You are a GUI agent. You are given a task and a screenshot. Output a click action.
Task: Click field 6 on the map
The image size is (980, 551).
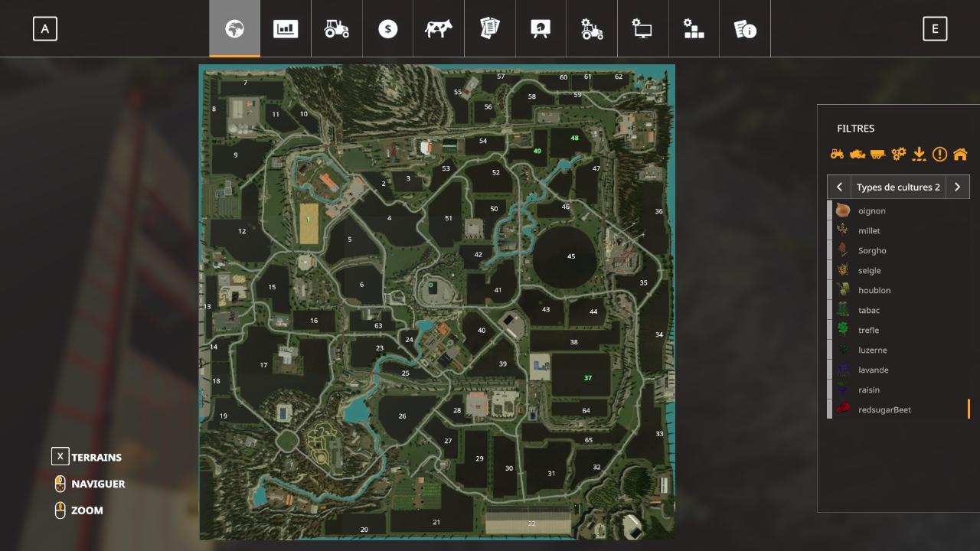point(361,285)
